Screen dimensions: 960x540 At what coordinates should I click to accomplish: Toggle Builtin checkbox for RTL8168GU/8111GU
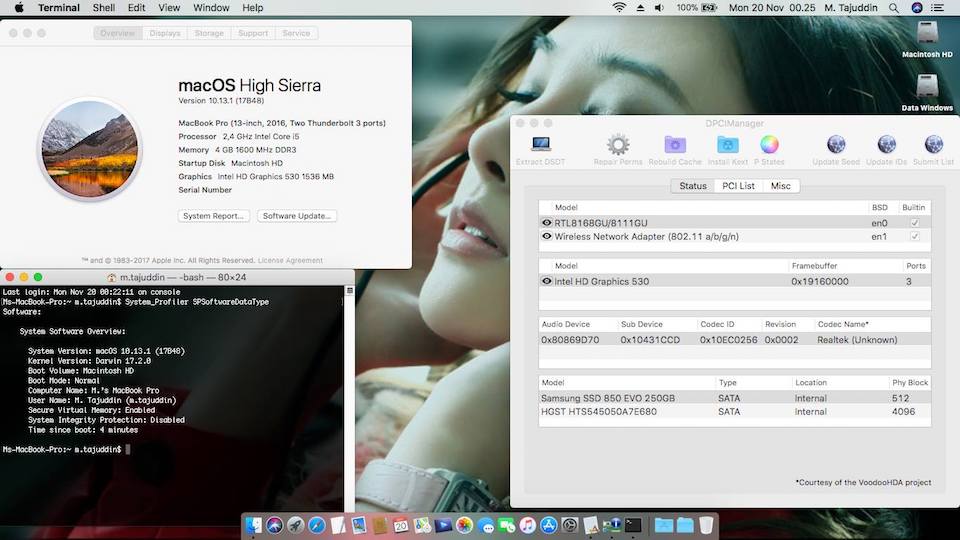pyautogui.click(x=914, y=222)
